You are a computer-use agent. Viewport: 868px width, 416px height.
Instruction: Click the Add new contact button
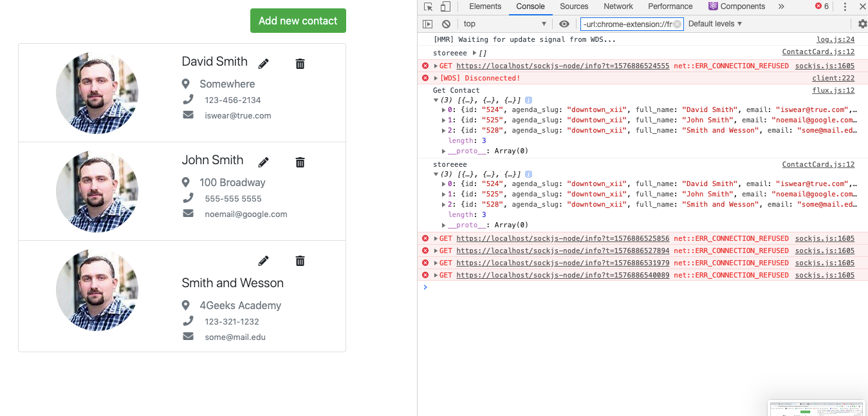(298, 21)
